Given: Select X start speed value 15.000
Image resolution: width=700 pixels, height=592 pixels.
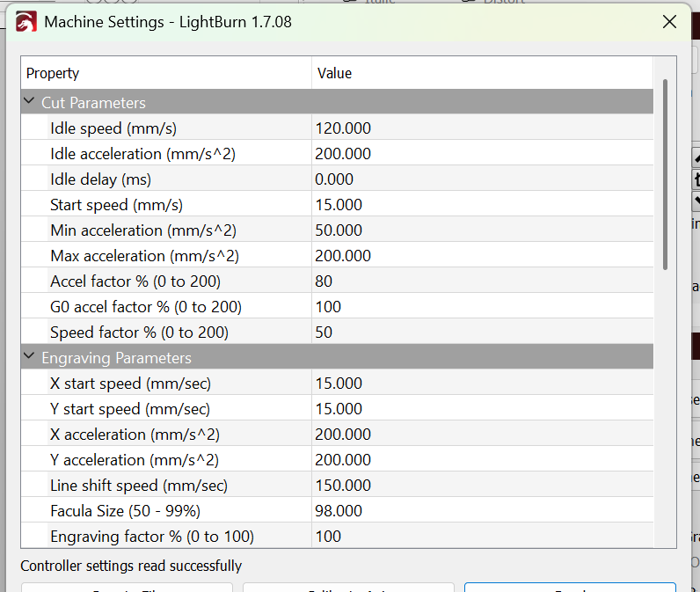Looking at the screenshot, I should [339, 383].
